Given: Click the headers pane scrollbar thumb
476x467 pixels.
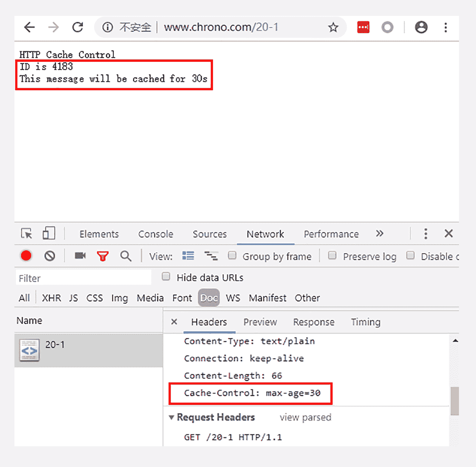Looking at the screenshot, I should click(x=455, y=401).
